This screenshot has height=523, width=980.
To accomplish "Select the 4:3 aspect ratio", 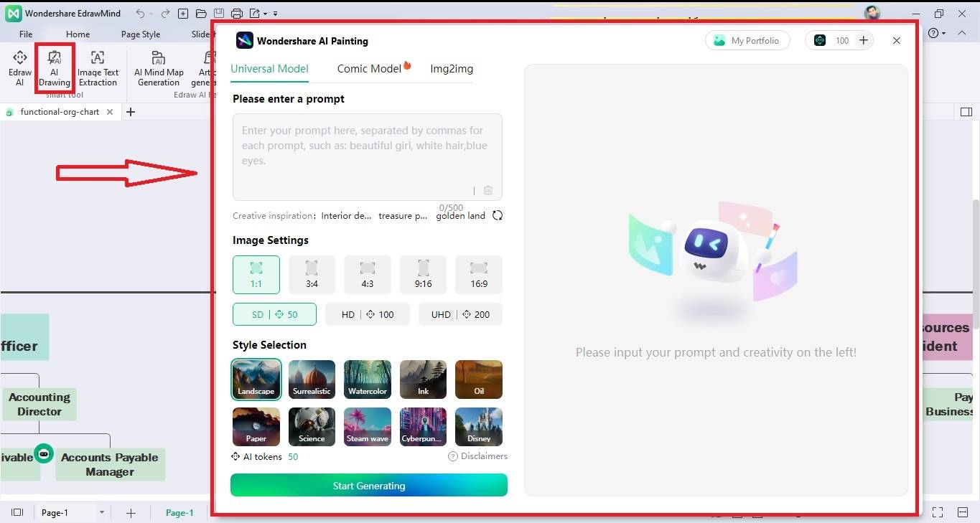I will [368, 275].
